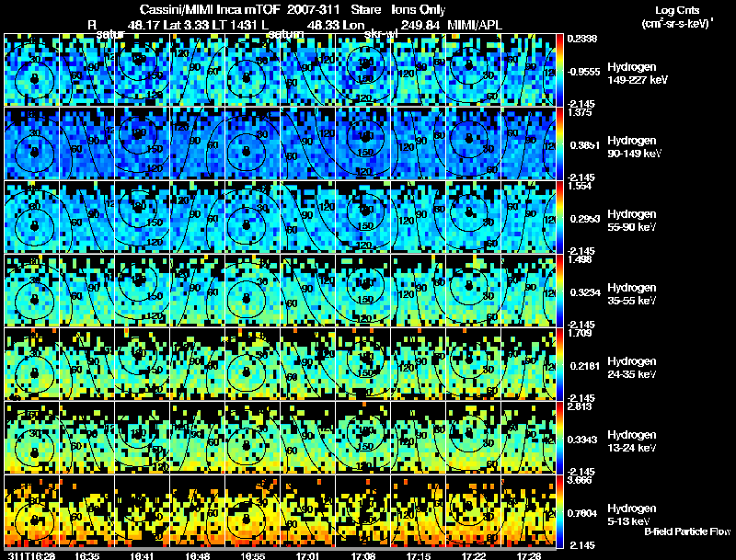Click the MIMI/APL text in header
Viewport: 736px width, 560px height.
pos(475,25)
